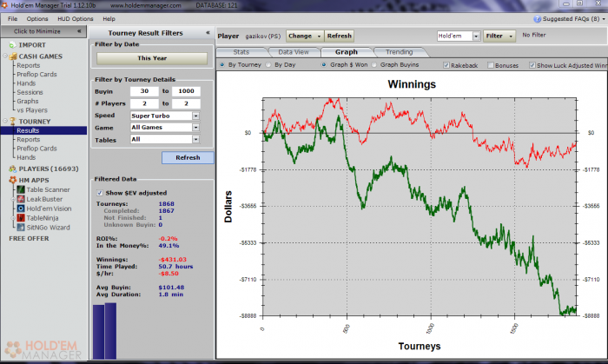Viewport: 608px width, 364px height.
Task: Select the Graph Buyins radio button
Action: point(374,65)
